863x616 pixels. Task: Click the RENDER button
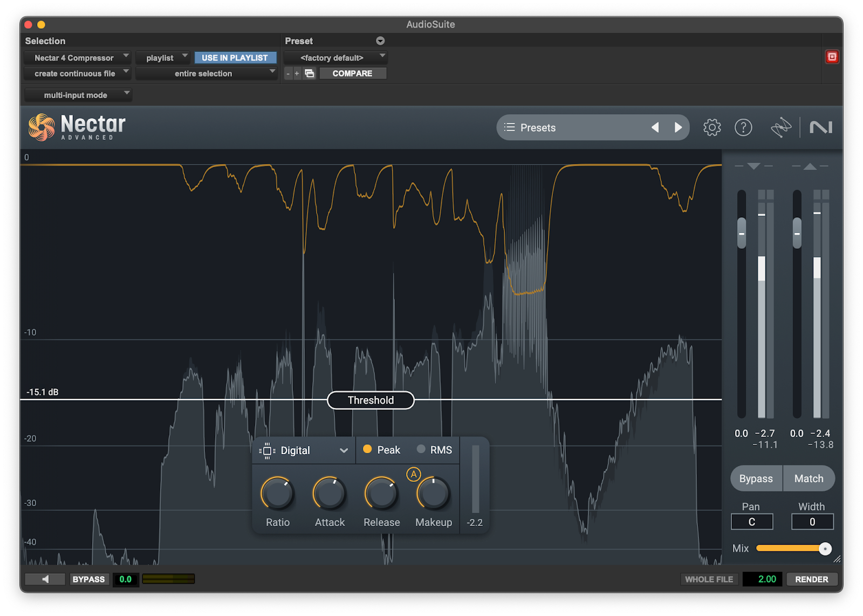[x=811, y=579]
